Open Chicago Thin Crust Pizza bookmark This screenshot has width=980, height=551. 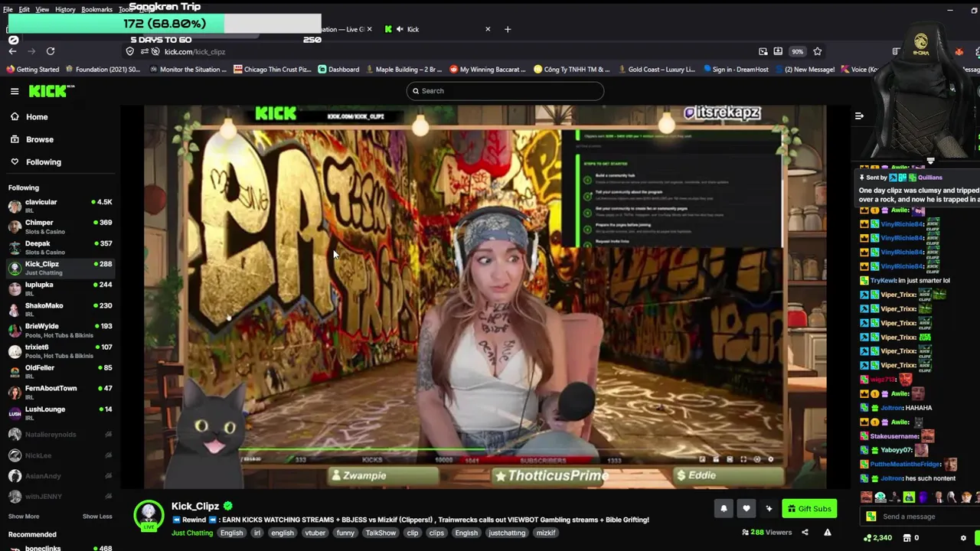click(272, 69)
